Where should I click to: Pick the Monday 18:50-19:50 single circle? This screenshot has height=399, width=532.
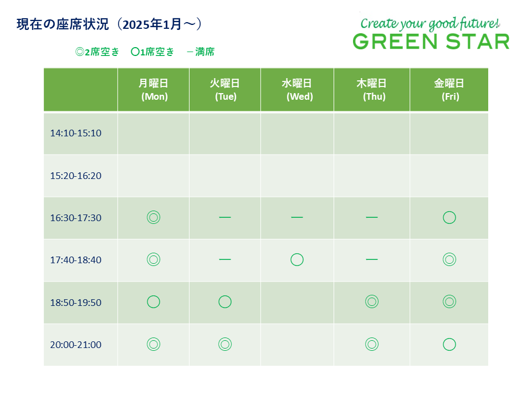pyautogui.click(x=154, y=301)
